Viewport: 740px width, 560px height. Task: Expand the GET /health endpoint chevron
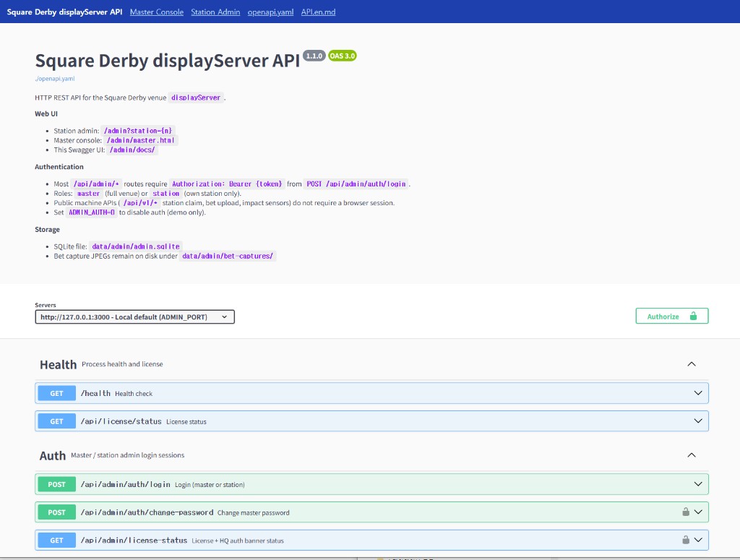tap(698, 393)
